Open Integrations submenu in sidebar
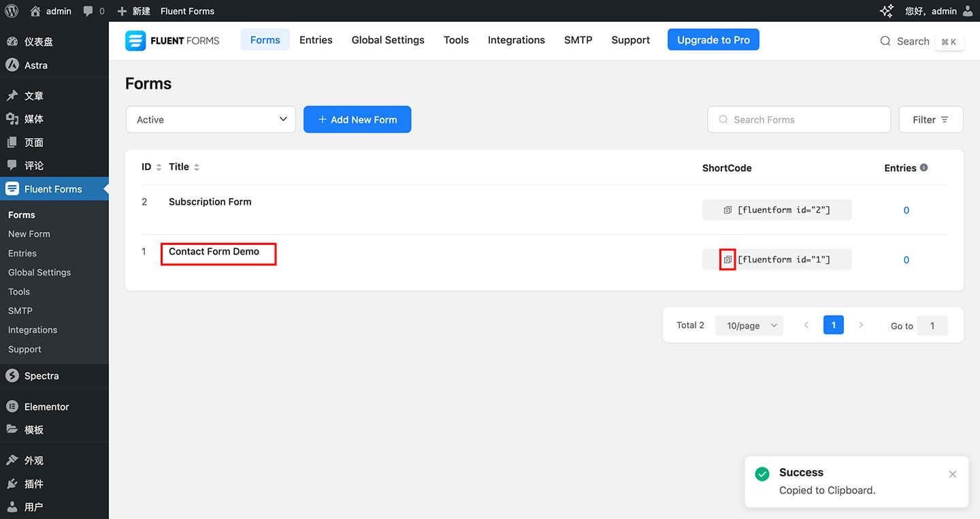The width and height of the screenshot is (980, 519). [x=33, y=330]
